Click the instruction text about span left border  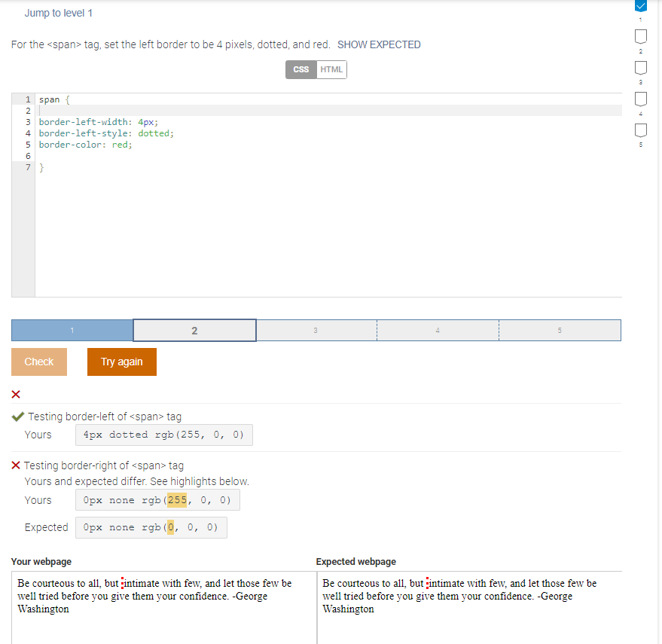click(x=170, y=44)
